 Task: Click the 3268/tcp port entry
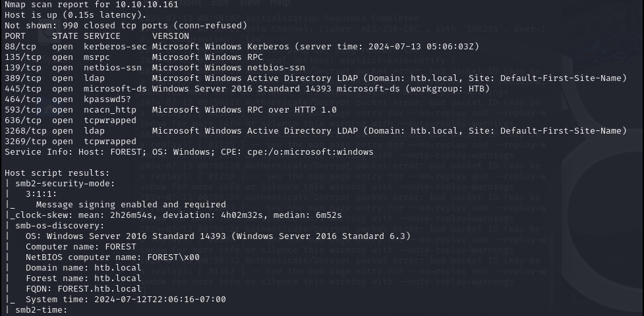coord(26,131)
